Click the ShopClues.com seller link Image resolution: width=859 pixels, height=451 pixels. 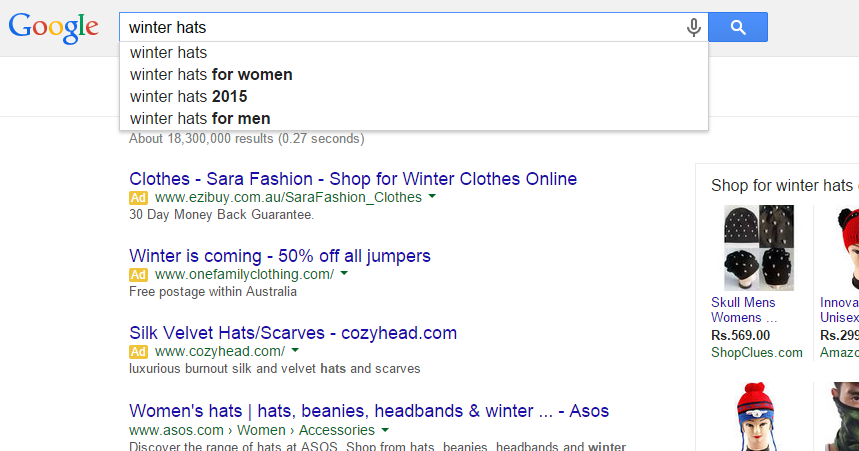(x=757, y=352)
